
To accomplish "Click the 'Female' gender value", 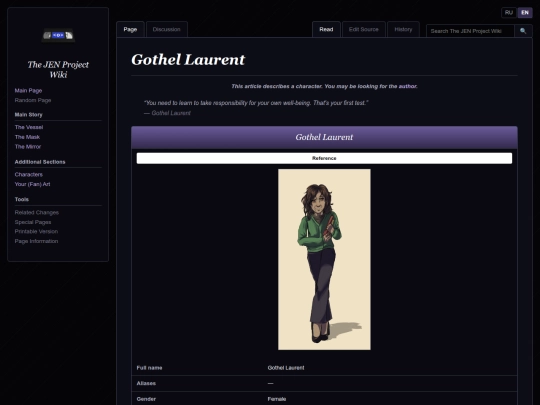I will 277,399.
